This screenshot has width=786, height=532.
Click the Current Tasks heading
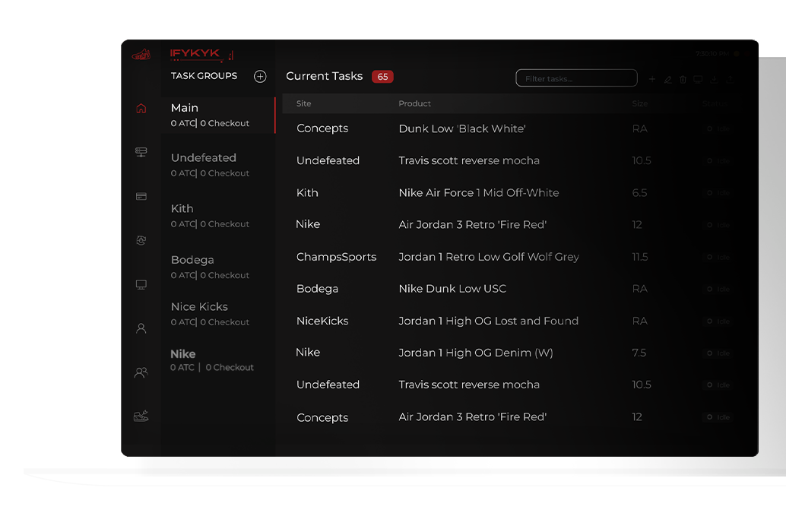(325, 76)
